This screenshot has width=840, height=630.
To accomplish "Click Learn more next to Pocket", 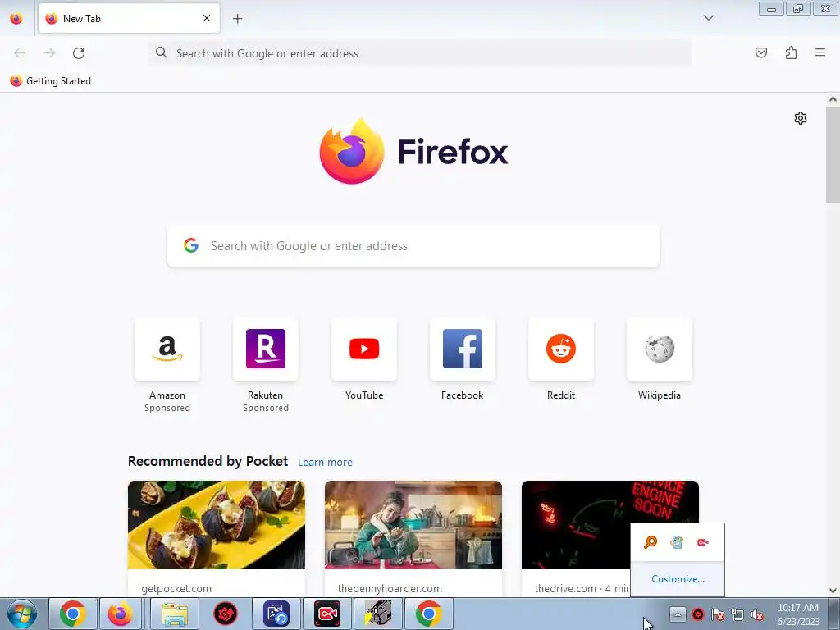I will 325,463.
